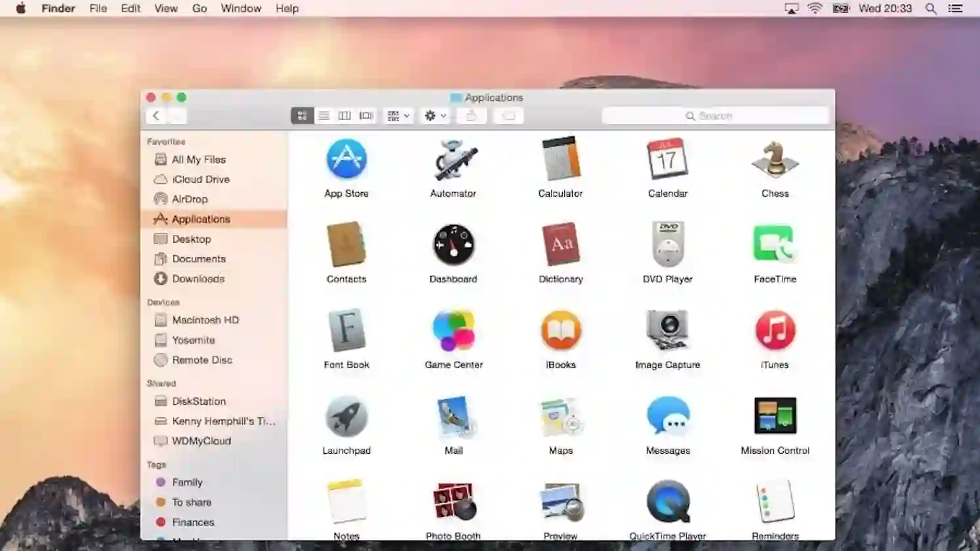Open the Window menu
This screenshot has height=551, width=980.
[x=241, y=9]
